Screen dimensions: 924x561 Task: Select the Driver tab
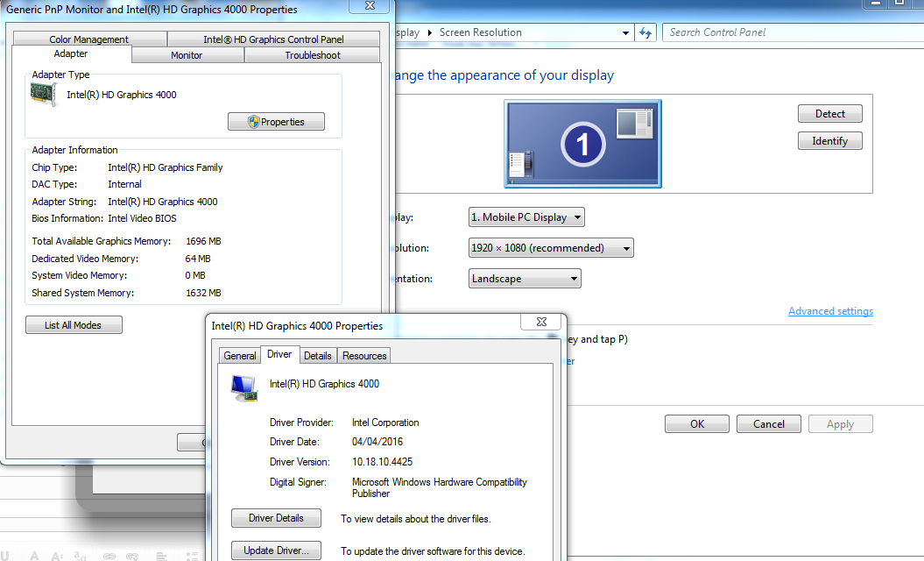279,354
